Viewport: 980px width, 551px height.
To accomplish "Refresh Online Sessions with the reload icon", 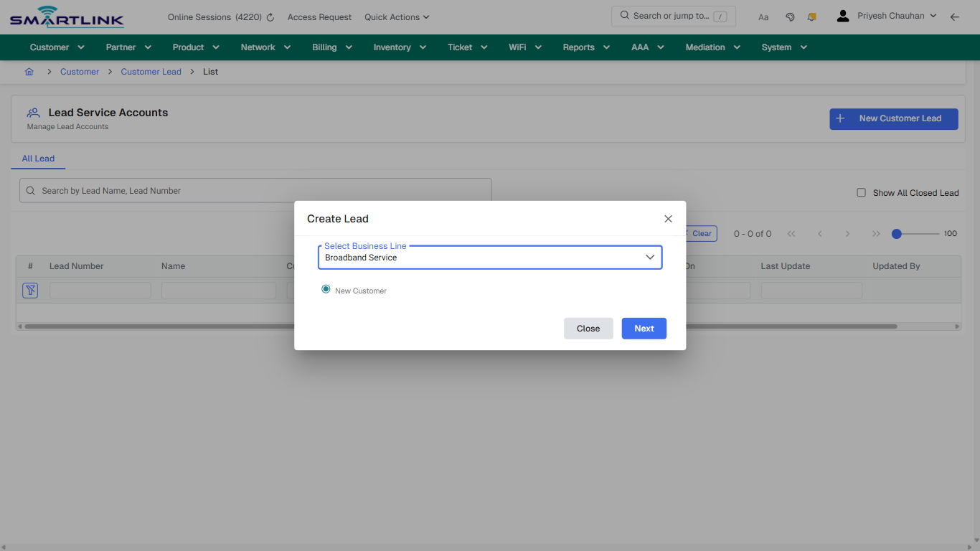I will click(x=269, y=17).
